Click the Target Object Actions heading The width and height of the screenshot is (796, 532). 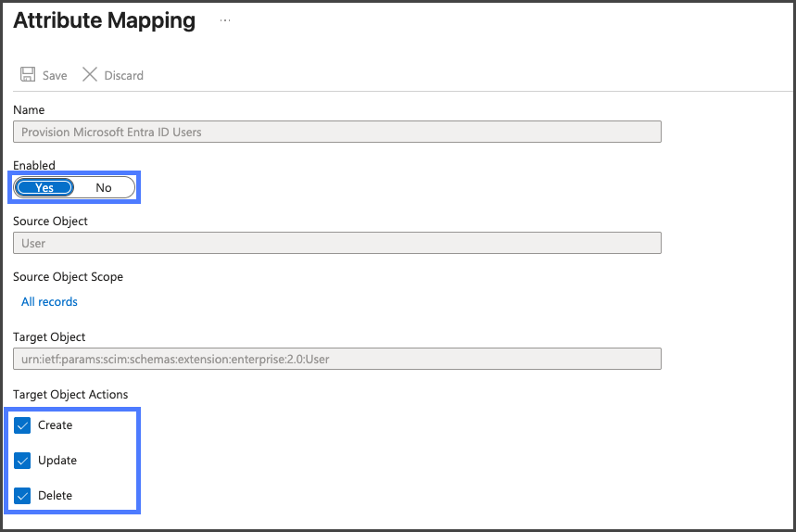[x=70, y=394]
